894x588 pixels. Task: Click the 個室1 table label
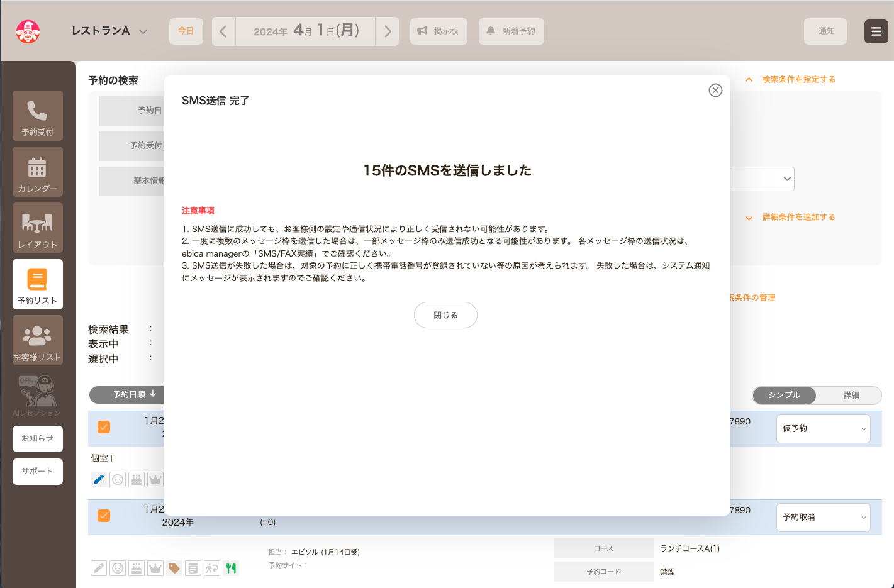pyautogui.click(x=102, y=458)
